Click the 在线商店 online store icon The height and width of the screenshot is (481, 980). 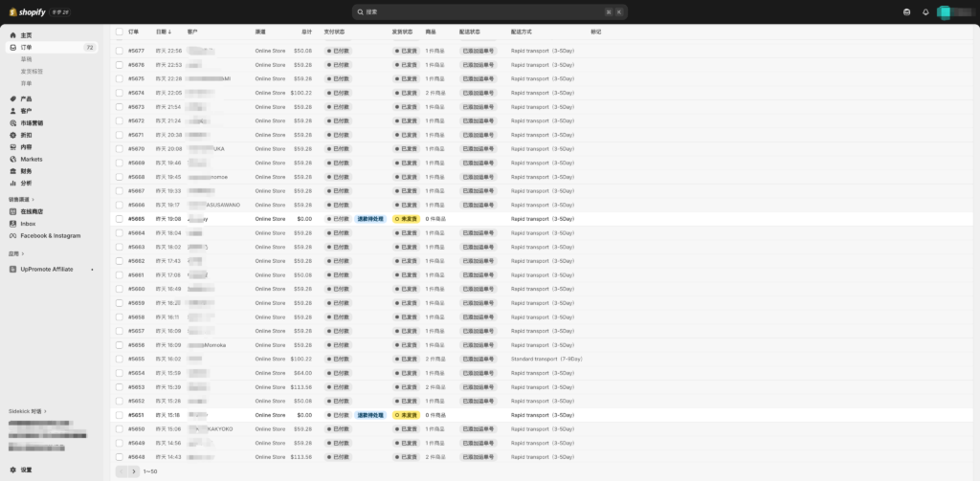click(13, 211)
